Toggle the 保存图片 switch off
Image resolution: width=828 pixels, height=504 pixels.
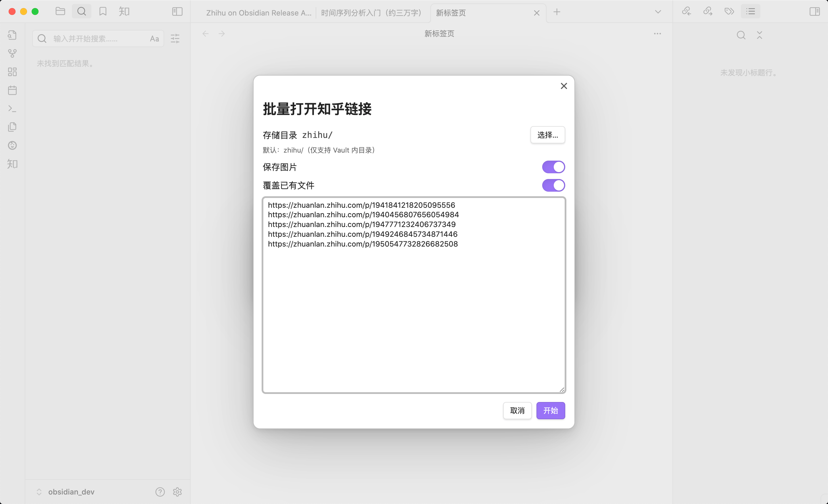[553, 167]
